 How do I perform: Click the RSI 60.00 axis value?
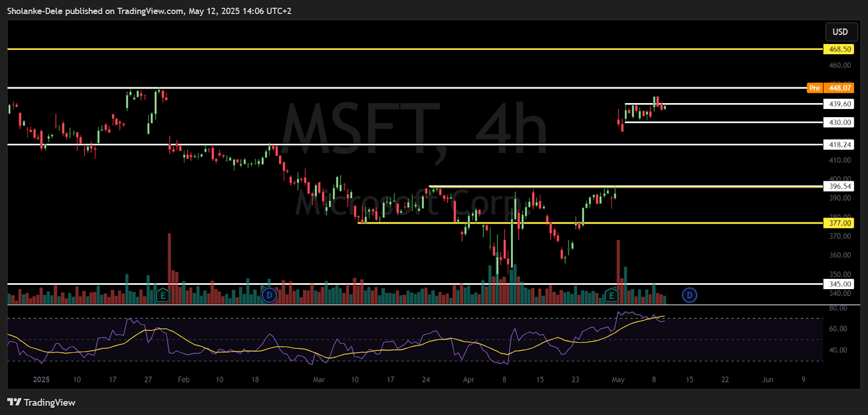[x=838, y=329]
